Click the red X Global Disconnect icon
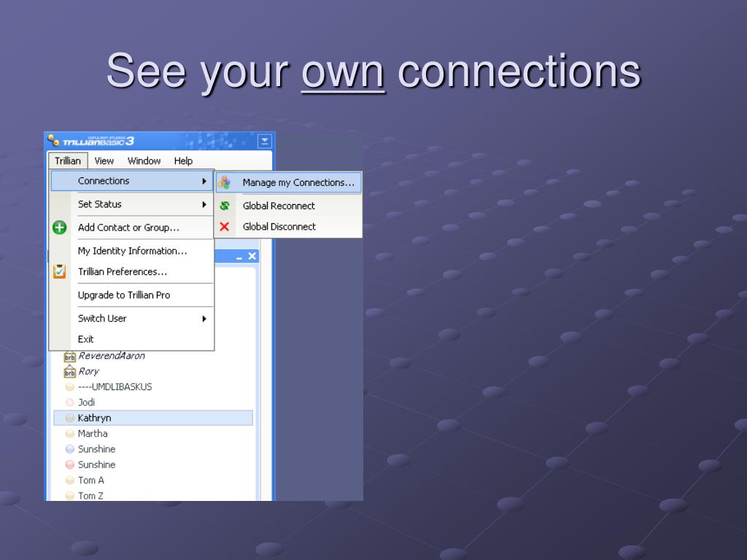Viewport: 747px width, 560px height. click(225, 227)
